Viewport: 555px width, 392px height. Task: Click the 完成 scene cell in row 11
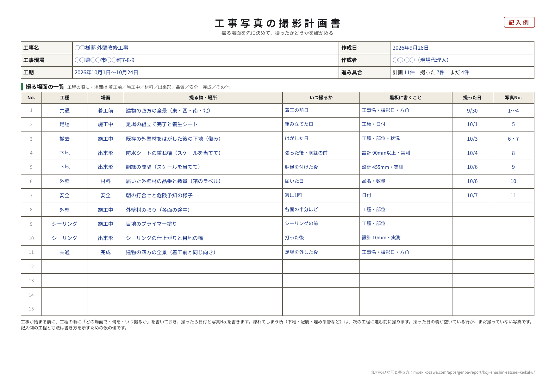pos(106,252)
